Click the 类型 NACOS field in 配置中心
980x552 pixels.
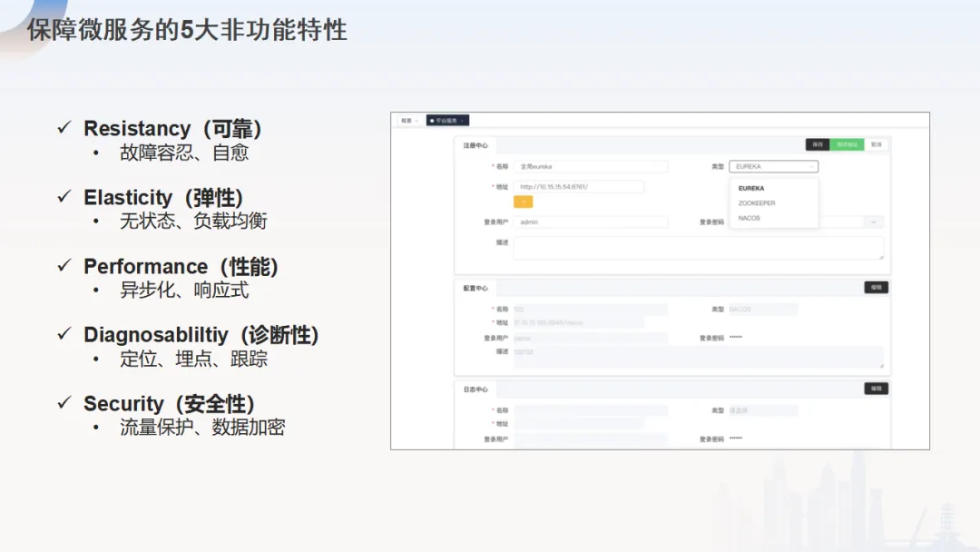tap(763, 309)
